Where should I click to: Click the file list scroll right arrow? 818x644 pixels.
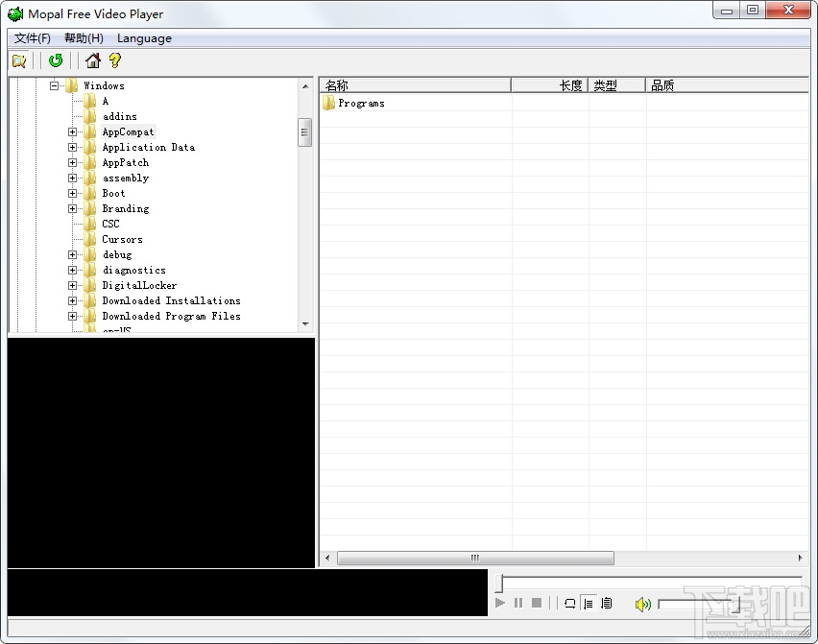(x=801, y=558)
